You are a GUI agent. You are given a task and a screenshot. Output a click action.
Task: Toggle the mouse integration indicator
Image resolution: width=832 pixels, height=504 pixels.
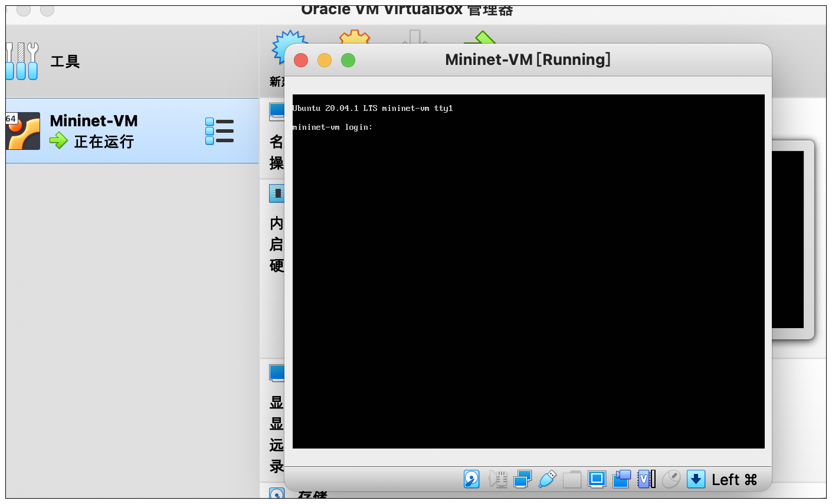click(x=671, y=479)
